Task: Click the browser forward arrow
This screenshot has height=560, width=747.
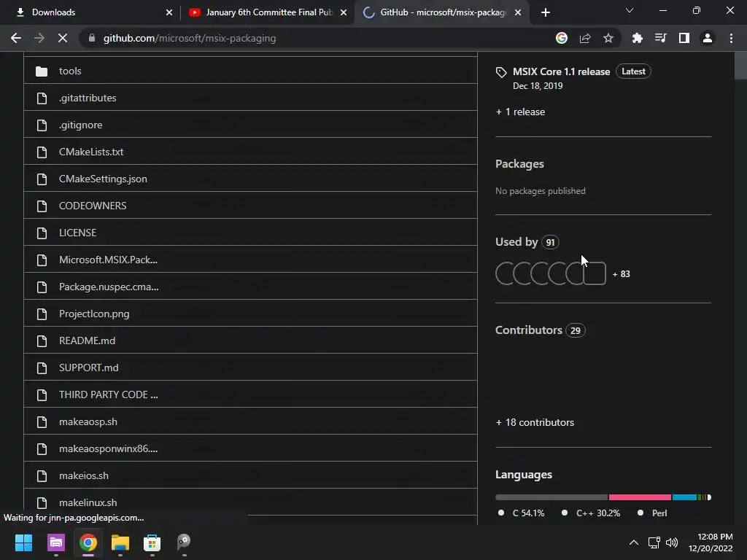Action: tap(39, 38)
